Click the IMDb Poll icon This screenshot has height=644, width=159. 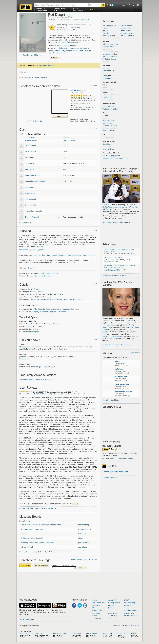pyautogui.click(x=104, y=466)
